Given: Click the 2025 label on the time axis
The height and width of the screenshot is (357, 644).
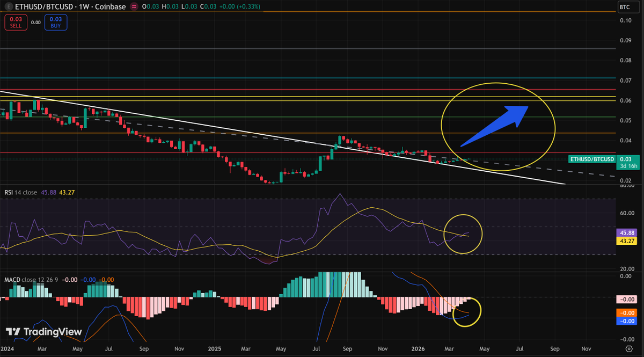Looking at the screenshot, I should (x=215, y=349).
